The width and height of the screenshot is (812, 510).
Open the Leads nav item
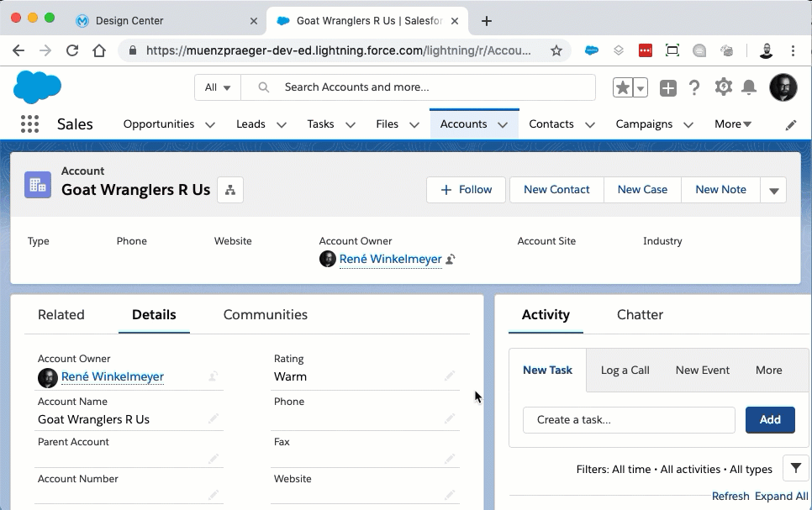coord(250,124)
